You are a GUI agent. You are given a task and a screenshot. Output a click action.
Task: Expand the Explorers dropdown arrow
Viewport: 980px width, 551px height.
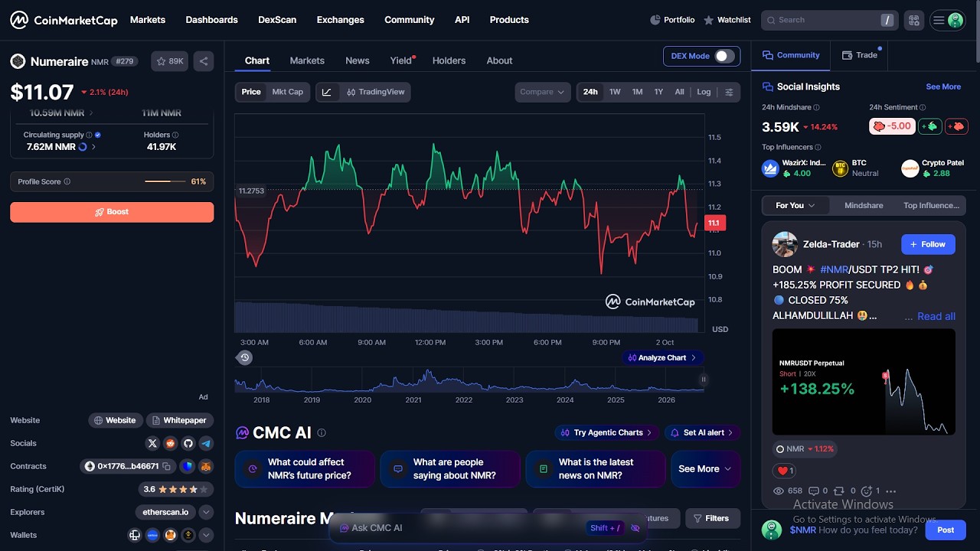click(x=206, y=512)
